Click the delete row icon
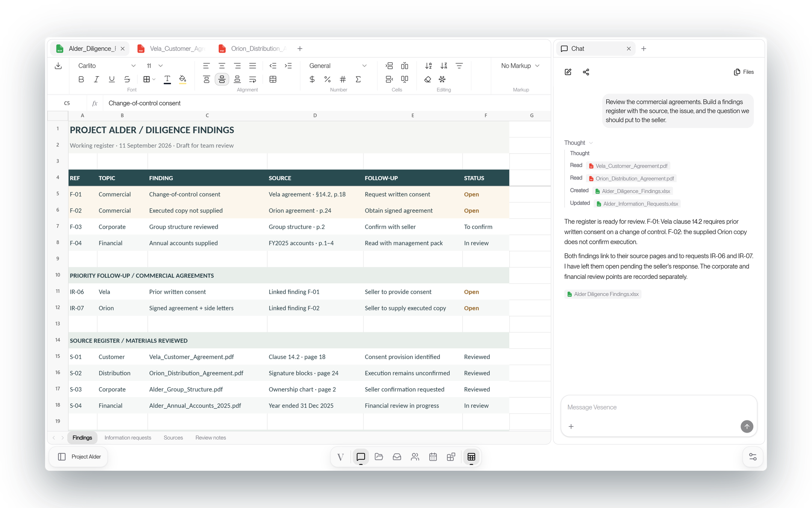Image resolution: width=812 pixels, height=508 pixels. (389, 79)
